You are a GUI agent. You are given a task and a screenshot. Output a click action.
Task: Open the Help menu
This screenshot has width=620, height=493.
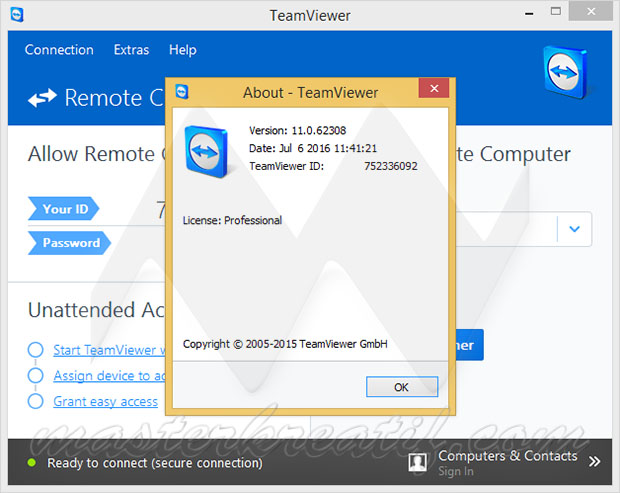coord(183,50)
